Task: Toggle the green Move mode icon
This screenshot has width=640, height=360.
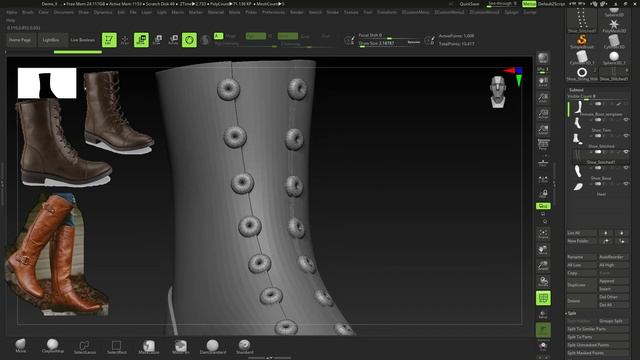Action: [141, 40]
